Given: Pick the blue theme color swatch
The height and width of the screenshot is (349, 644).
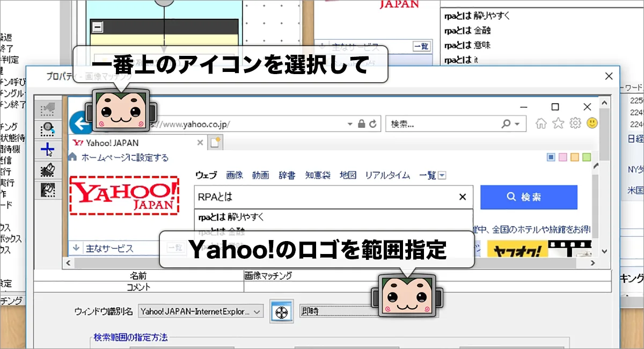Looking at the screenshot, I should (x=551, y=157).
